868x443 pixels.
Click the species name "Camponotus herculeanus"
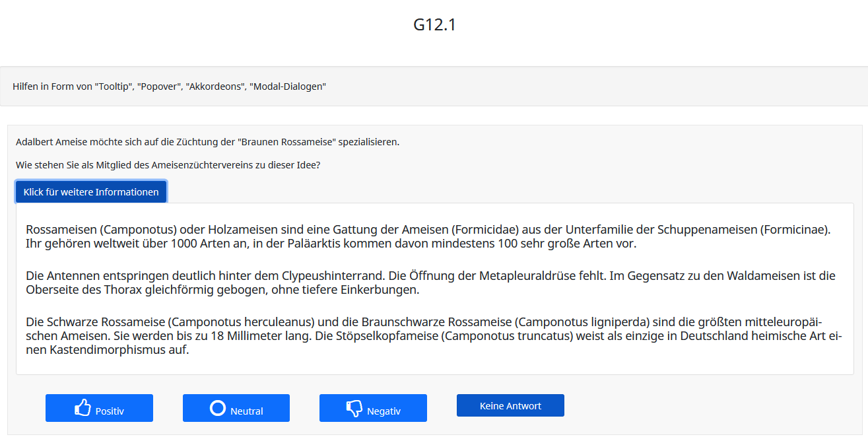click(242, 322)
